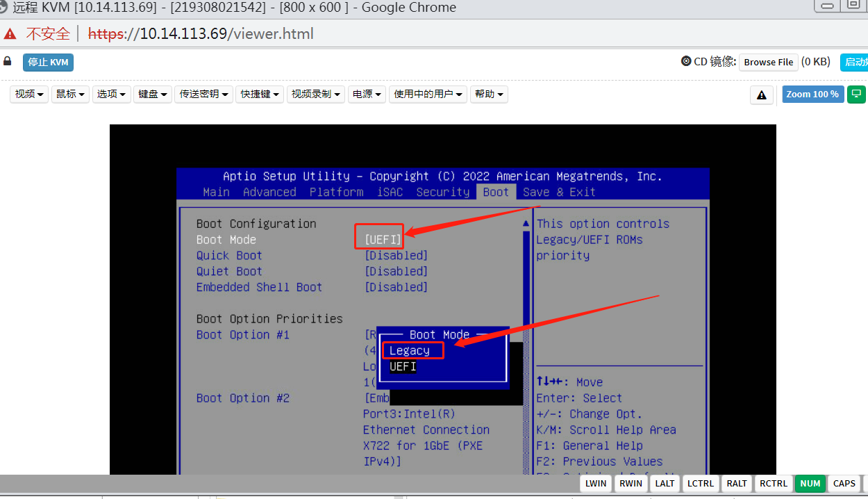Image resolution: width=868 pixels, height=499 pixels.
Task: Click the red 不安全 warning triangle
Action: [9, 33]
